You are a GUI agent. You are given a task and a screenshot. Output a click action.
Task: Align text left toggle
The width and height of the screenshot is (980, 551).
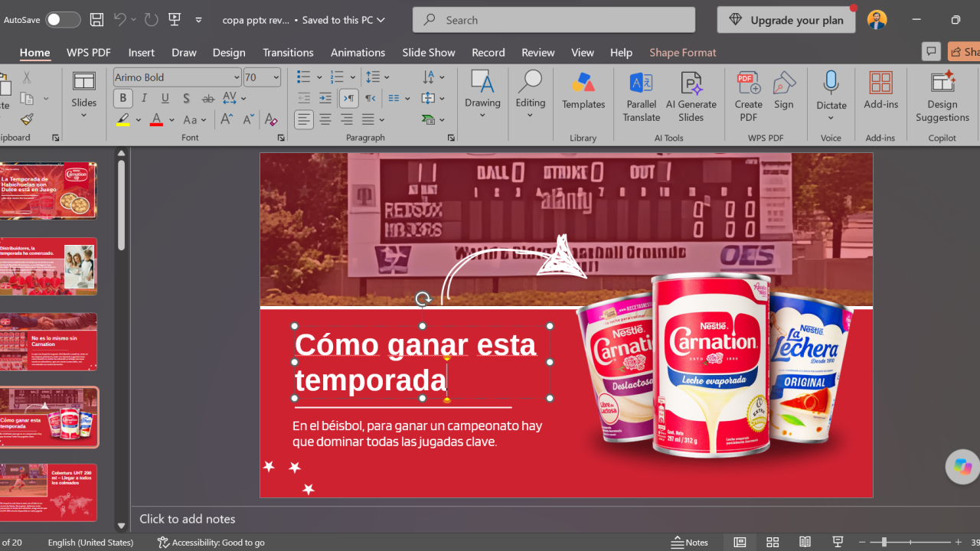tap(304, 119)
